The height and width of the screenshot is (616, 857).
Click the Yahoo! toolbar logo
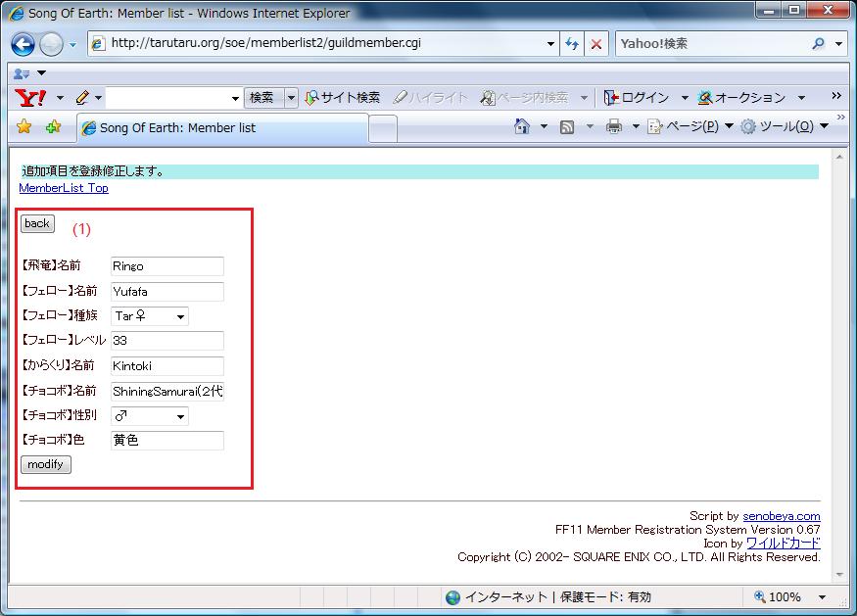coord(31,97)
